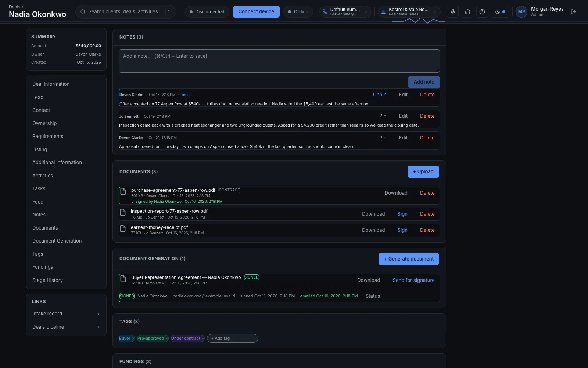588x368 pixels.
Task: Click file icon of Buyer Representation Agreement
Action: [123, 279]
